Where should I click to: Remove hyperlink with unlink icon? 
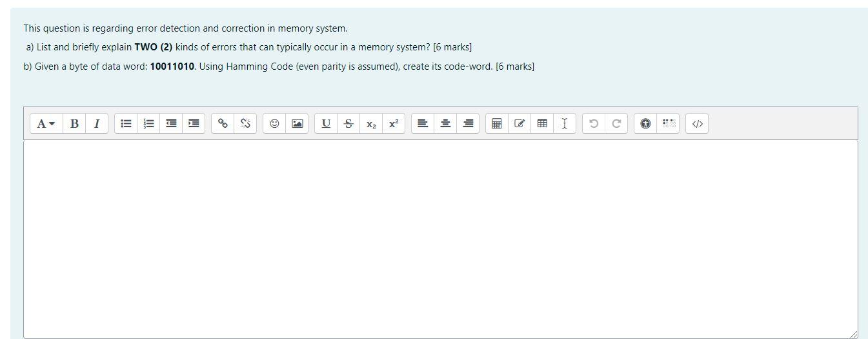245,123
